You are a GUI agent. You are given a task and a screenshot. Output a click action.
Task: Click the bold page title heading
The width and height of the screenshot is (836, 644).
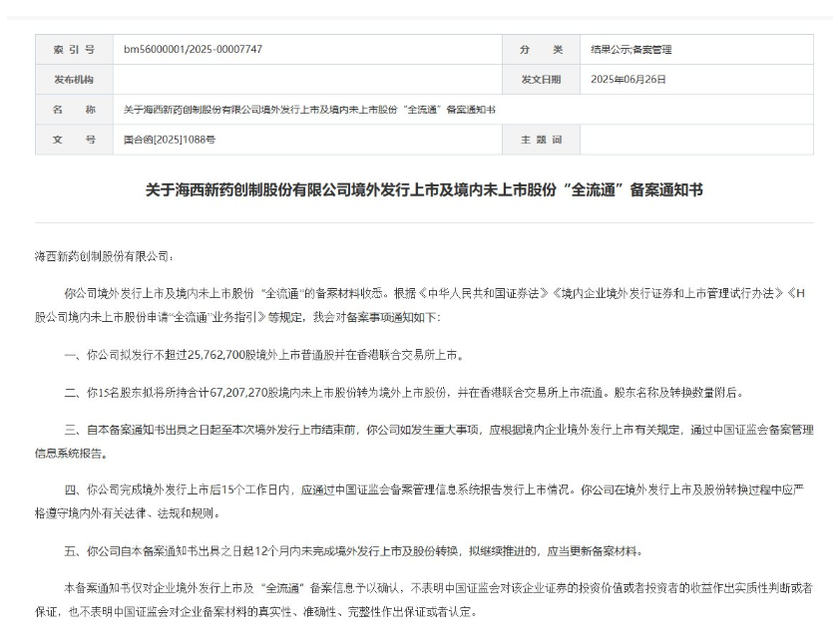424,190
